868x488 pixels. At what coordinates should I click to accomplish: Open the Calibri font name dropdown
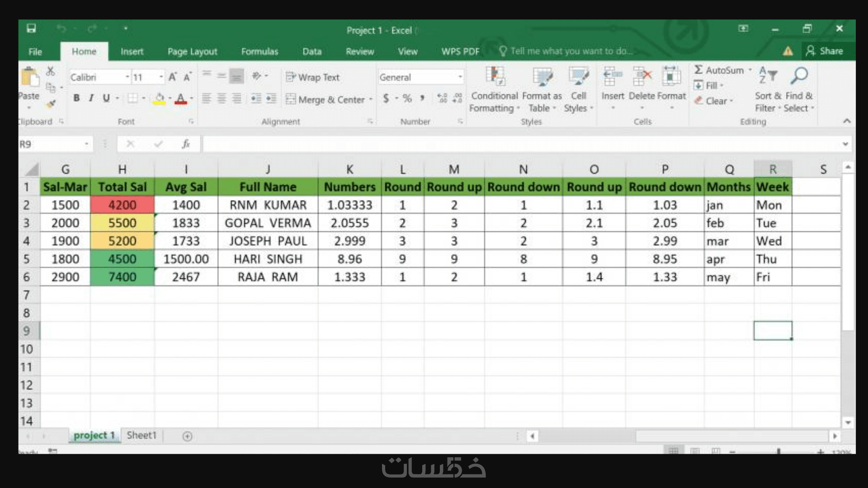[x=127, y=77]
